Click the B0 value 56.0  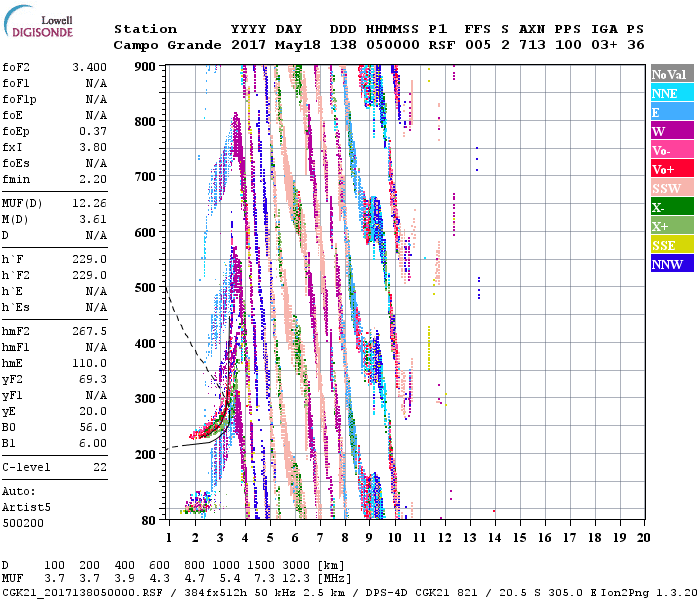(x=93, y=428)
